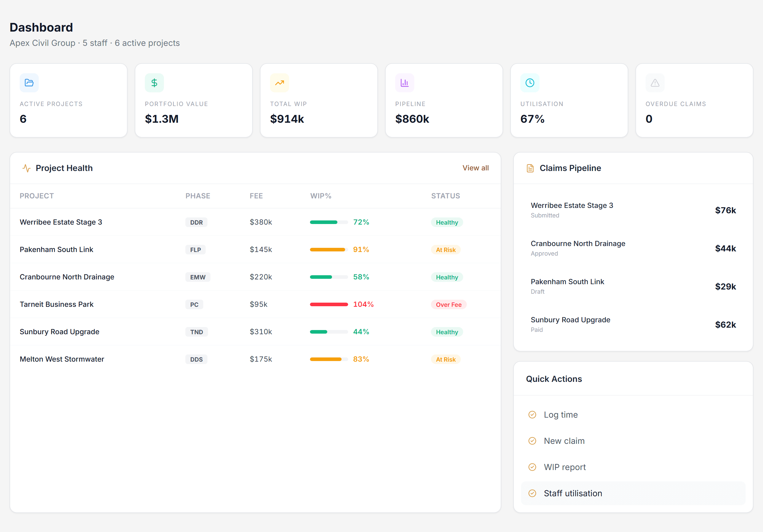Click the Total WIP trending arrow icon
763x532 pixels.
click(280, 83)
